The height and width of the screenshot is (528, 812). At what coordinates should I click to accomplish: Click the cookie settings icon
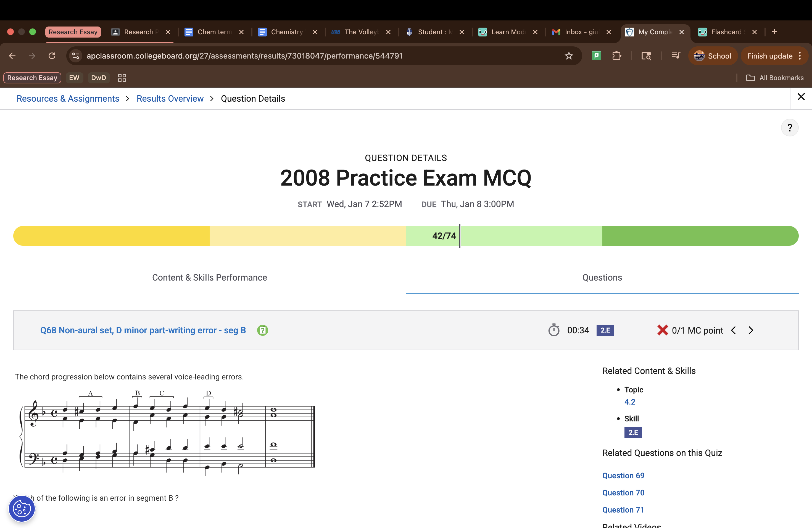(22, 509)
